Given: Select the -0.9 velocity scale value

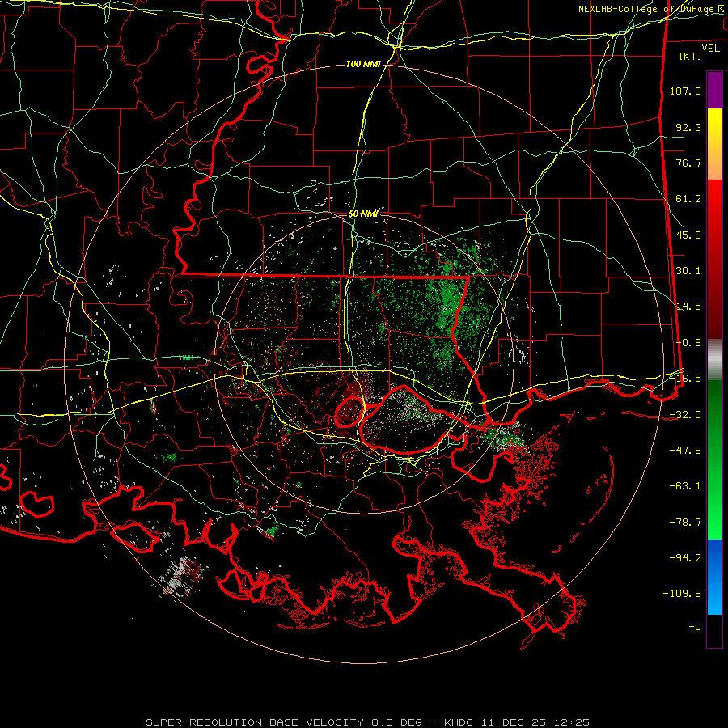Looking at the screenshot, I should coord(688,343).
